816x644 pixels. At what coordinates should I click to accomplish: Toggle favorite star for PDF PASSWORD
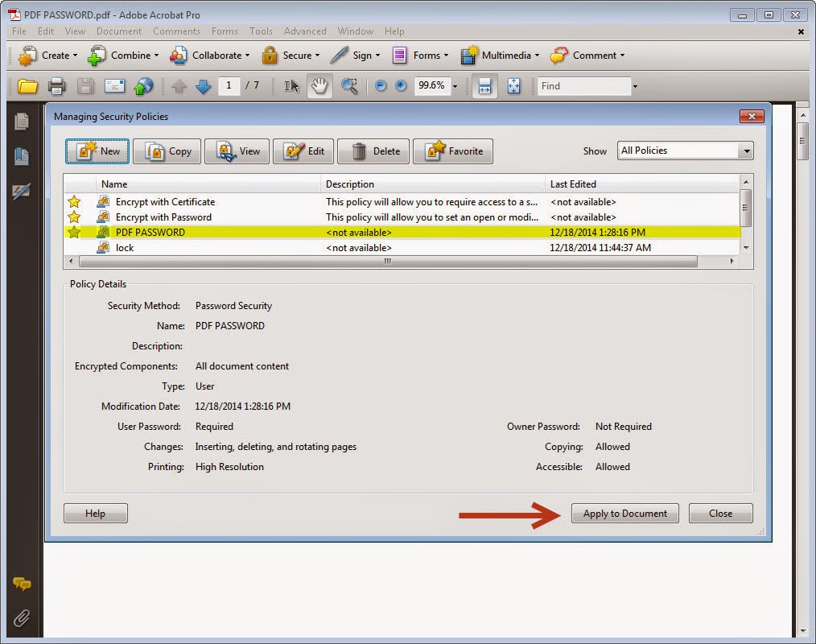point(74,232)
